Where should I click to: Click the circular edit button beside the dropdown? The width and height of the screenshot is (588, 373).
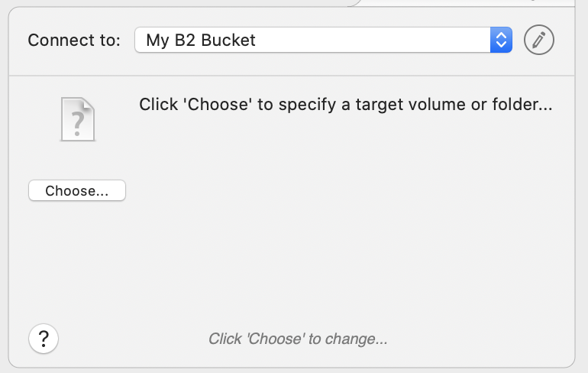pos(539,40)
